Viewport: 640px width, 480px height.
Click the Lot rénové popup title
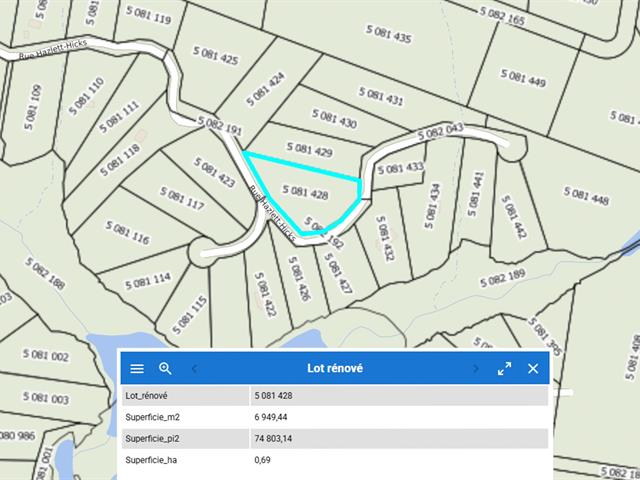tap(334, 368)
